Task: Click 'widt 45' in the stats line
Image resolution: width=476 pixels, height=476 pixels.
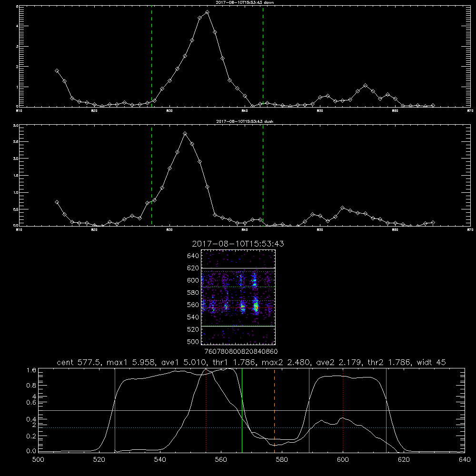Action: (x=431, y=362)
